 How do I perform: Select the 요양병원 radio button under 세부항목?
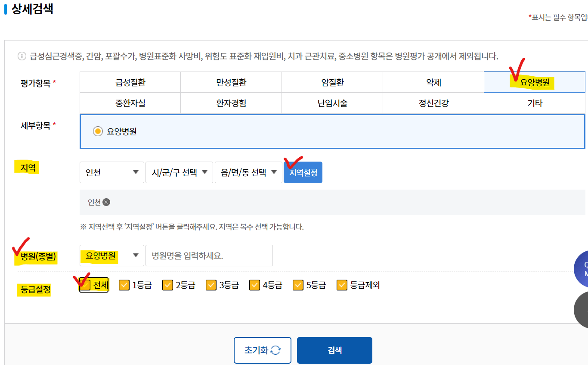(x=98, y=131)
